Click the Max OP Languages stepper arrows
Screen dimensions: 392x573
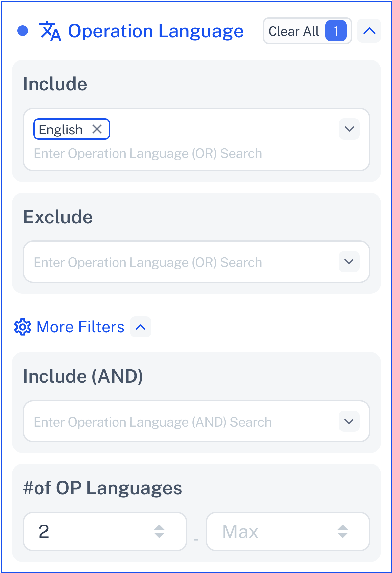(343, 531)
